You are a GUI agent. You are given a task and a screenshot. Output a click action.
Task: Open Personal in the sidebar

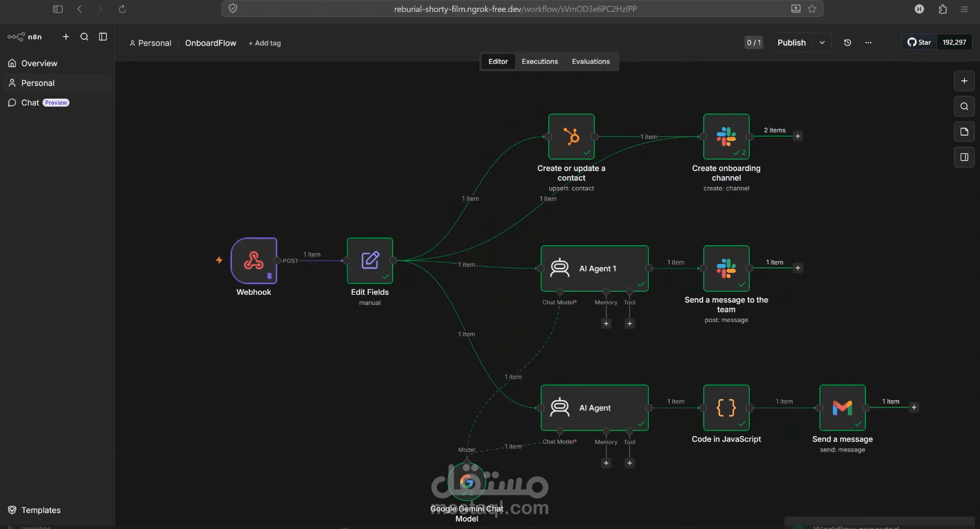click(56, 83)
